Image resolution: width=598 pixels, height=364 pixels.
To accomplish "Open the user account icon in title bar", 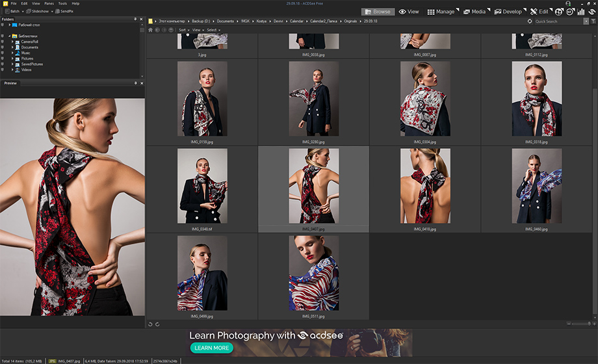I will [x=568, y=3].
